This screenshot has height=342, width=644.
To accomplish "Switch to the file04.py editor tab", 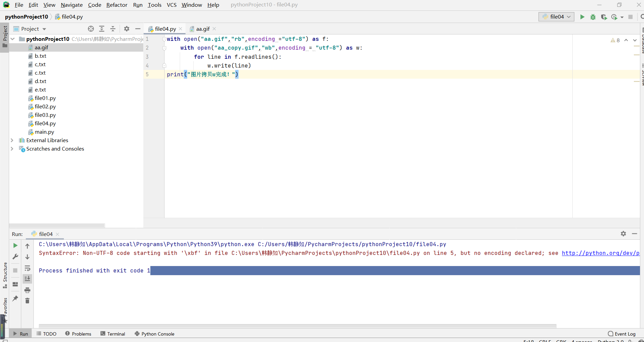I will click(165, 29).
